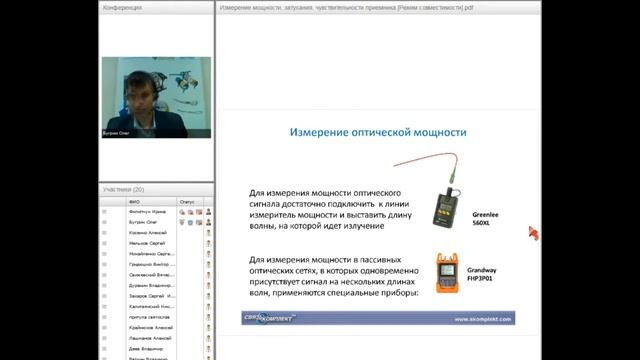Click Дурманн Владимир's participant role icon
Viewport: 640px width, 360px height.
pyautogui.click(x=209, y=285)
